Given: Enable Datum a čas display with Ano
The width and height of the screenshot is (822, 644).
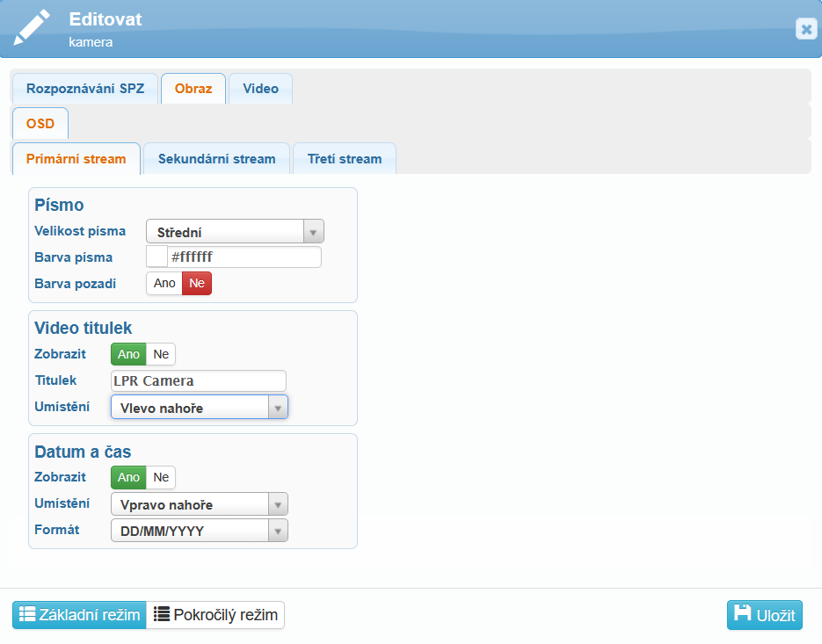Looking at the screenshot, I should click(128, 477).
